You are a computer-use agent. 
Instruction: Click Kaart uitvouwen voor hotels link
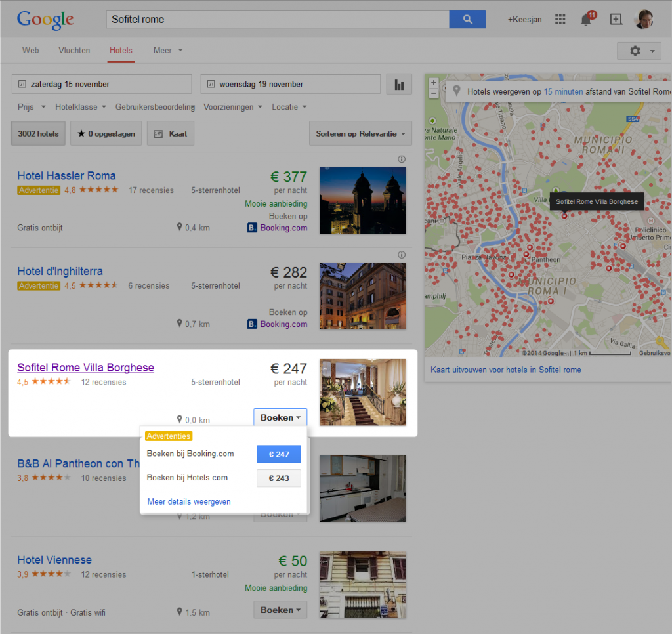tap(506, 370)
